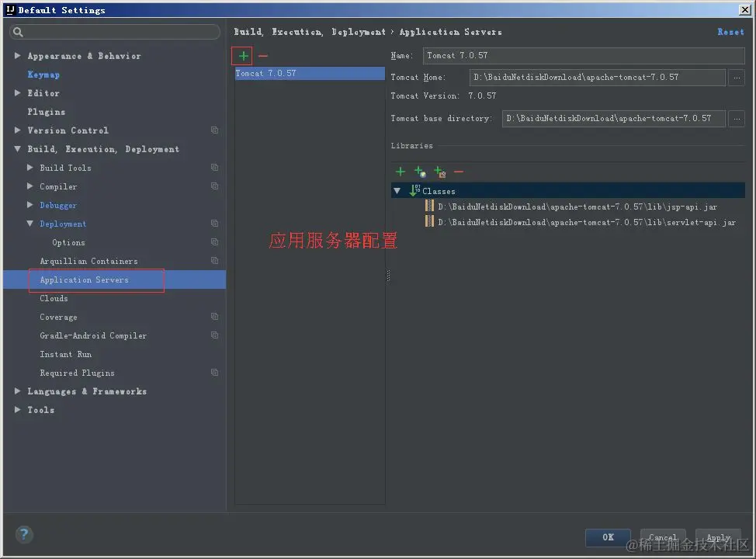Remove selected application server with minus icon

coord(263,56)
